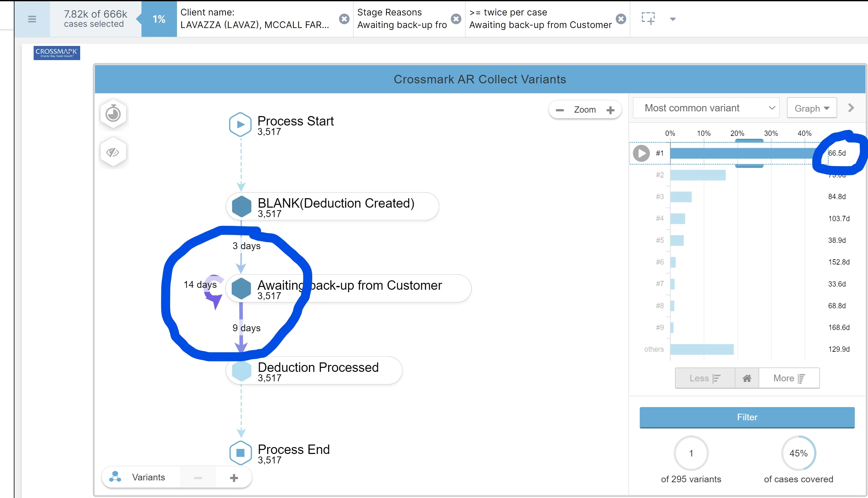
Task: Zoom in with the plus icon
Action: point(611,110)
